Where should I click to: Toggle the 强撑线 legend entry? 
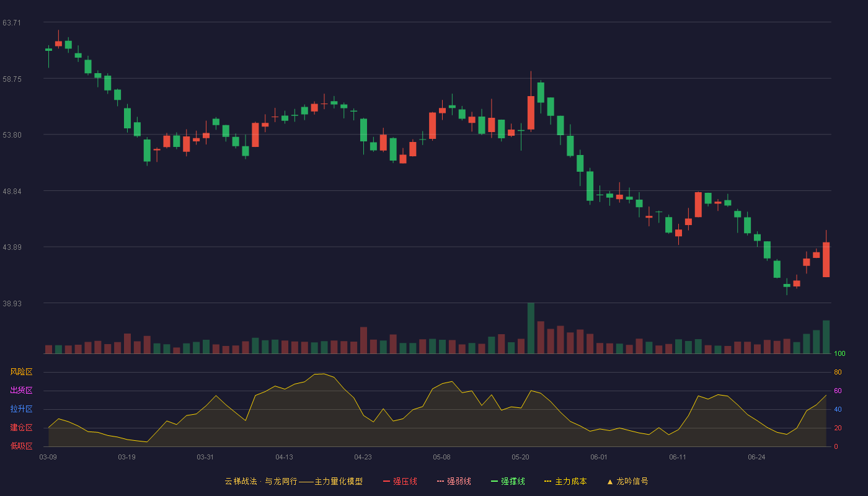tap(508, 481)
